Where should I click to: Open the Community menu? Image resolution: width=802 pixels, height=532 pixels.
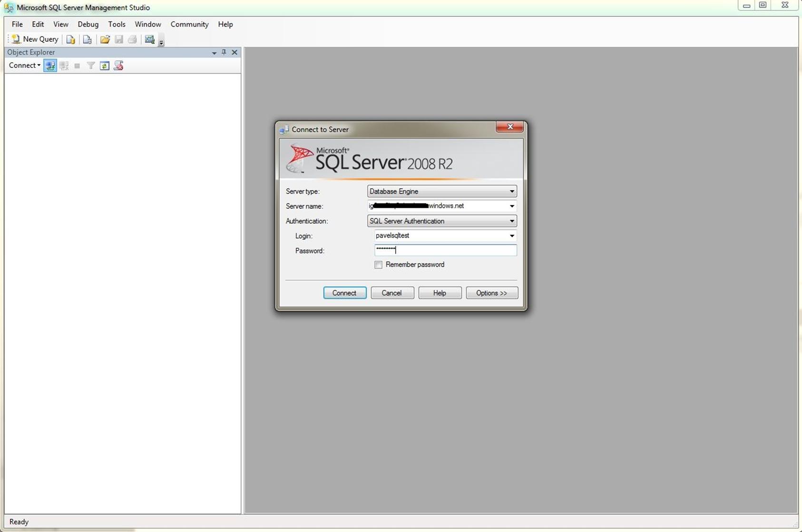[x=189, y=24]
